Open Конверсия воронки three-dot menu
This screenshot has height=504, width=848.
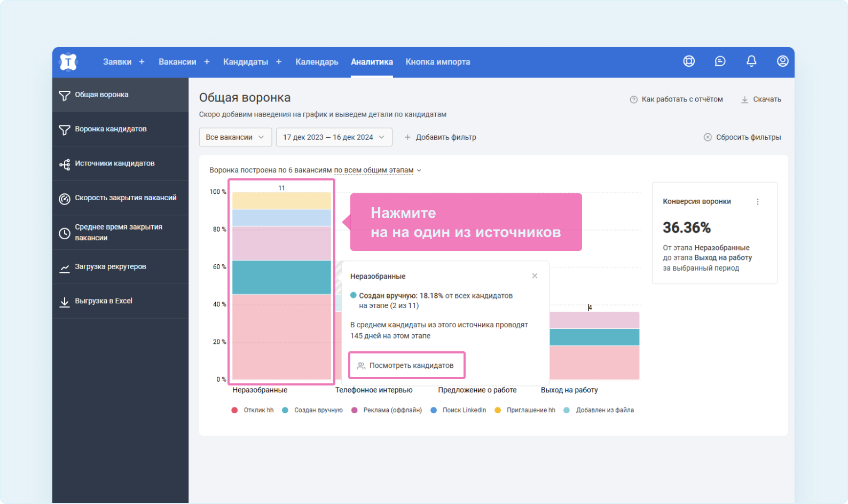coord(758,202)
